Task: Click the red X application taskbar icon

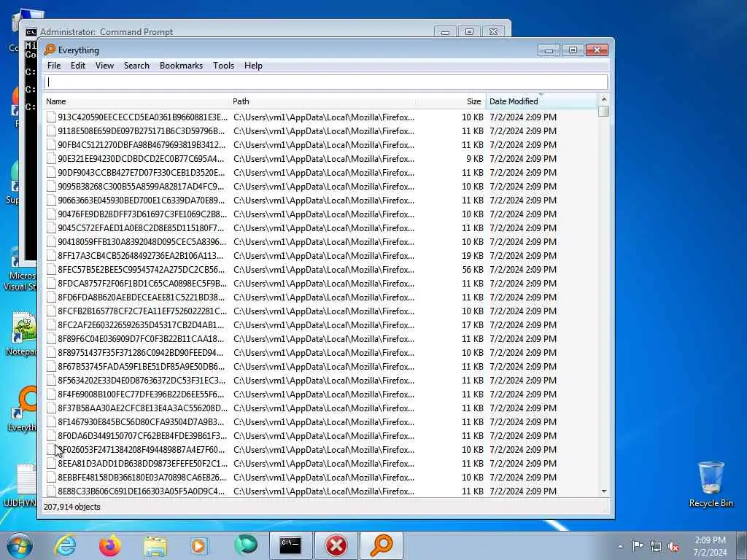Action: point(336,545)
